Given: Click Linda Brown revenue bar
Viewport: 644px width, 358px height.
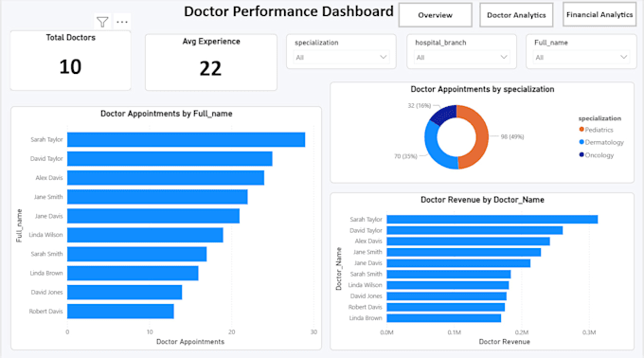Looking at the screenshot, I should coord(444,318).
